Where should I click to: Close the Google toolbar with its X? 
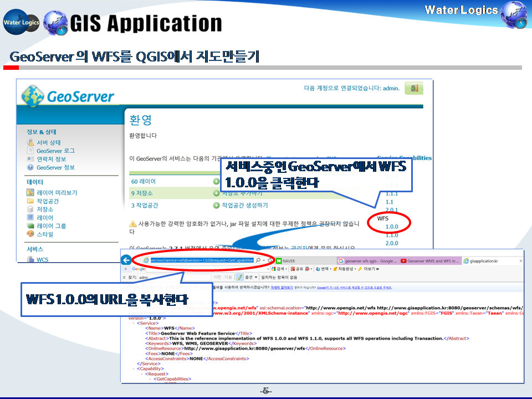pos(126,269)
